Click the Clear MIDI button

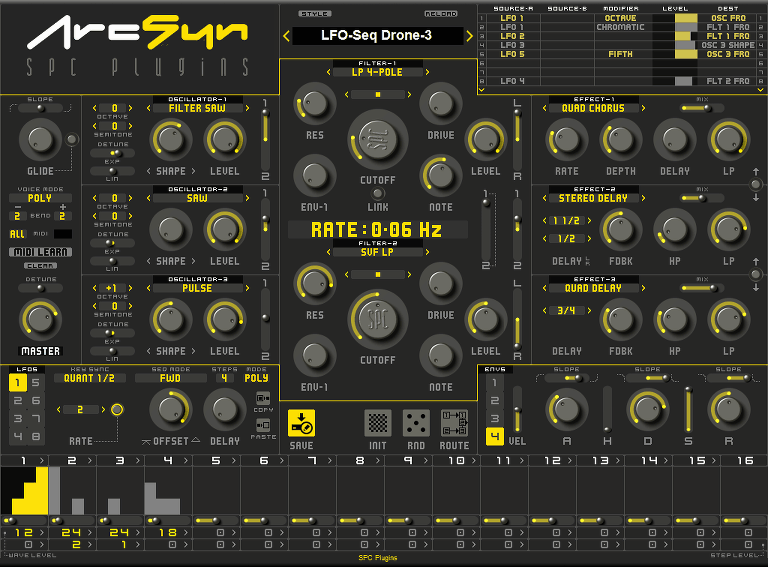40,266
